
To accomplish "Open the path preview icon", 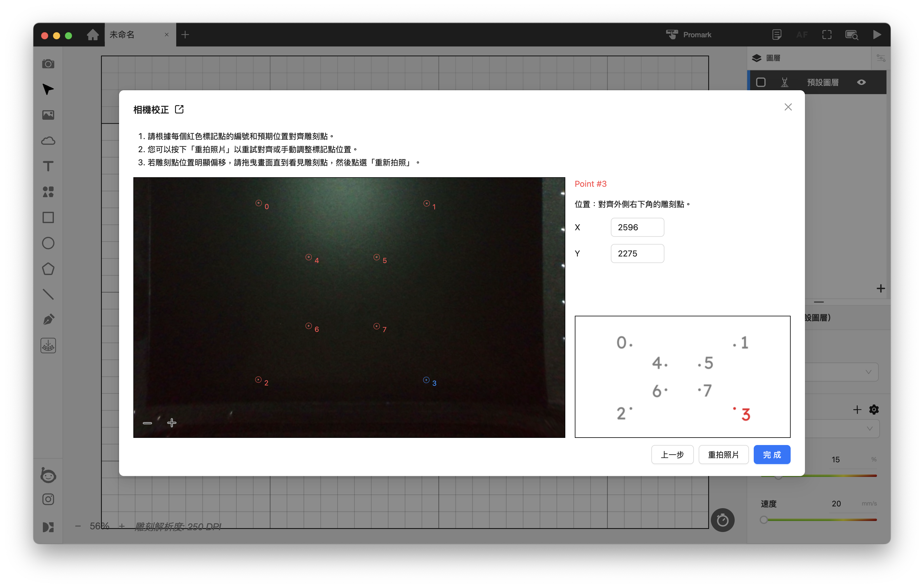I will pos(852,35).
